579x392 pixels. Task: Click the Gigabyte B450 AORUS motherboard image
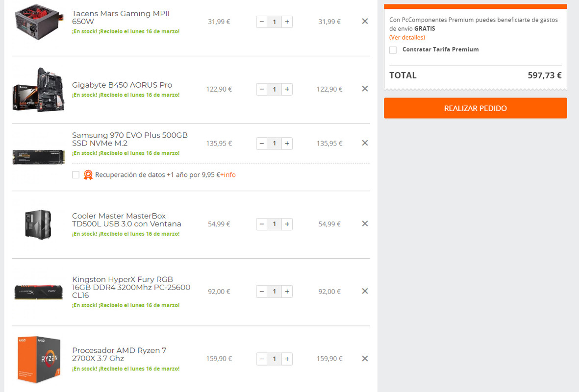tap(39, 89)
